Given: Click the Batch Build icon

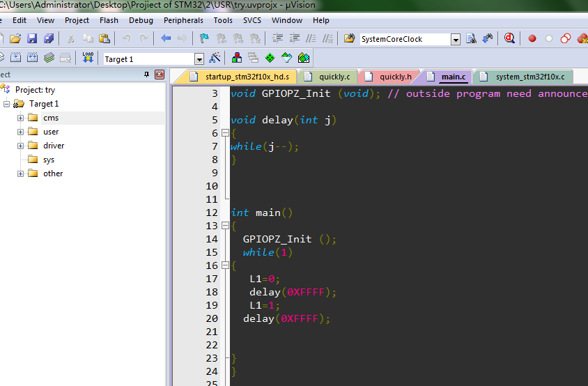Looking at the screenshot, I should coord(49,57).
